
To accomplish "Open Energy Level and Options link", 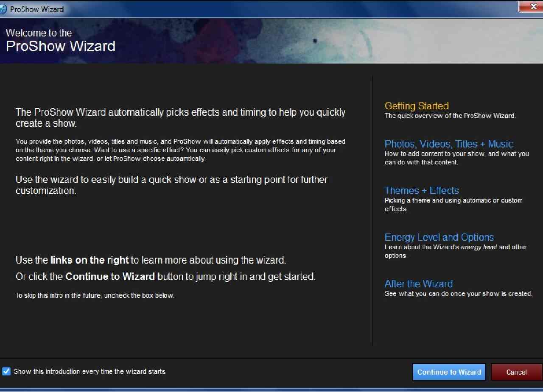I will pyautogui.click(x=439, y=237).
